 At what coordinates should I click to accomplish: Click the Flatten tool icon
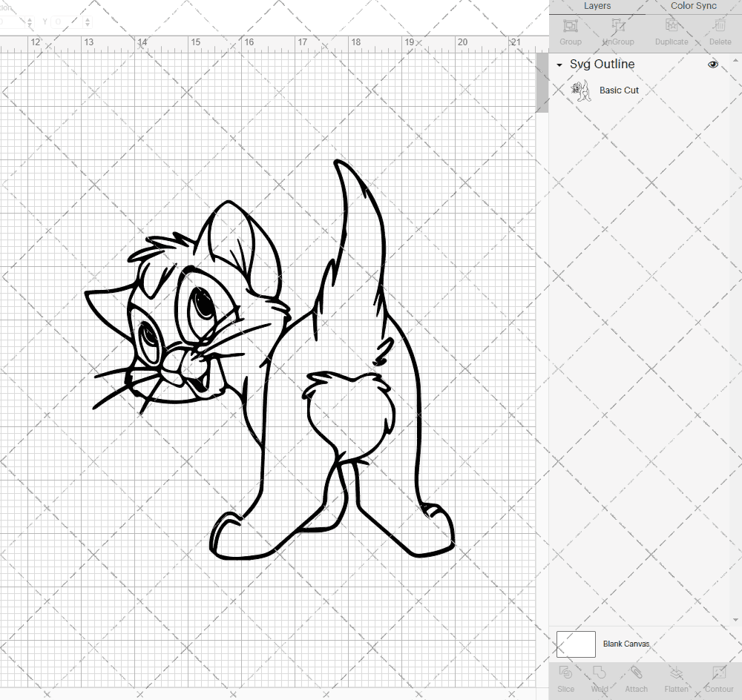[x=676, y=673]
